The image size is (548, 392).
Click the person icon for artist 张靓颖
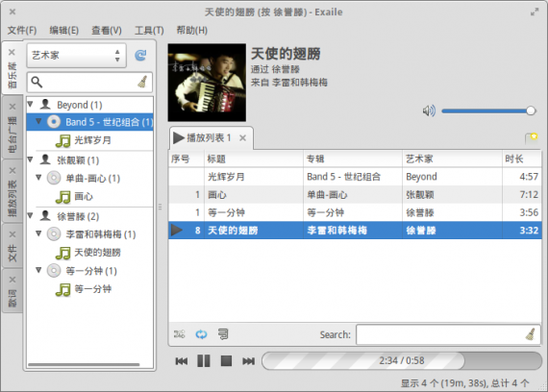click(45, 159)
